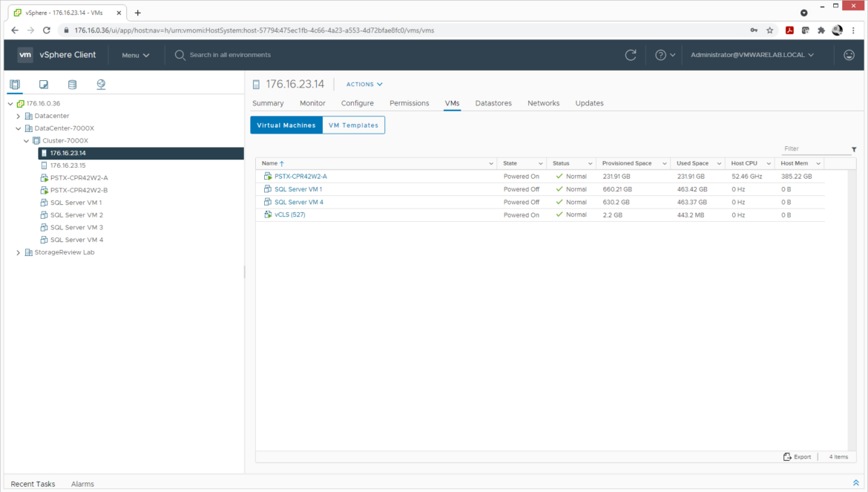Open the Acrobat PDF extension icon
Image resolution: width=868 pixels, height=492 pixels.
[x=789, y=30]
